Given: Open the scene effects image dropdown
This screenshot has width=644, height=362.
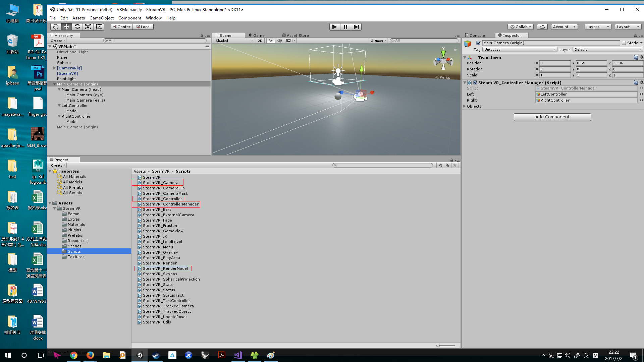Looking at the screenshot, I should 290,41.
